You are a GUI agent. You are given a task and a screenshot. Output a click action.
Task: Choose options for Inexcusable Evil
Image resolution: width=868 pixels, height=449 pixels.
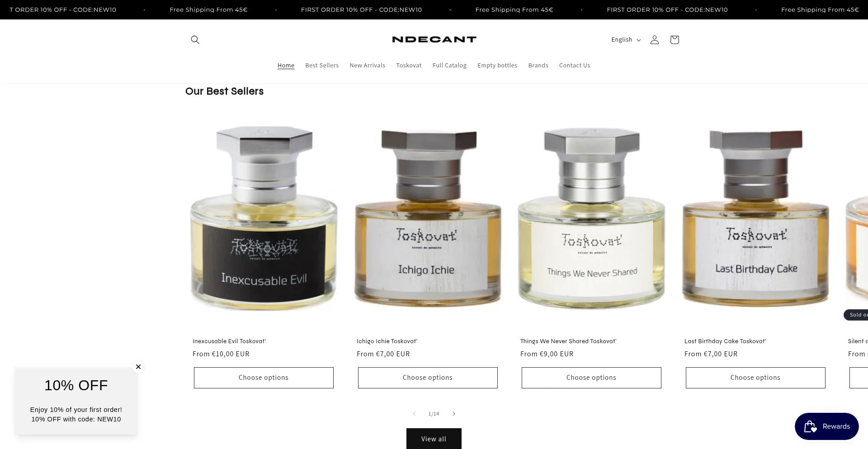[264, 378]
